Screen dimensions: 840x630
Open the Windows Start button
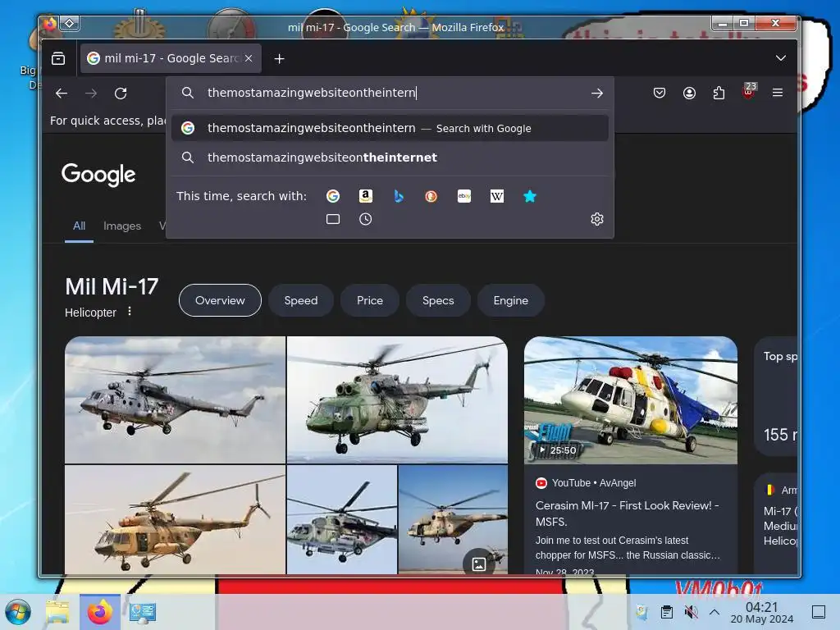pos(18,612)
